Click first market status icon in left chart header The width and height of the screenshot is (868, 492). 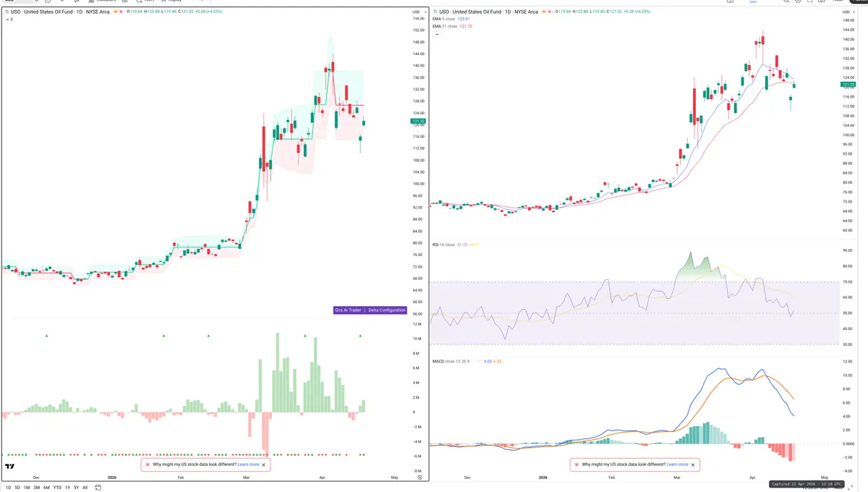115,12
